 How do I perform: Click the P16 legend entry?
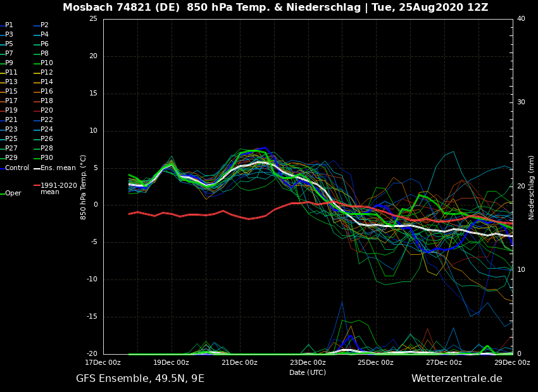tap(46, 92)
